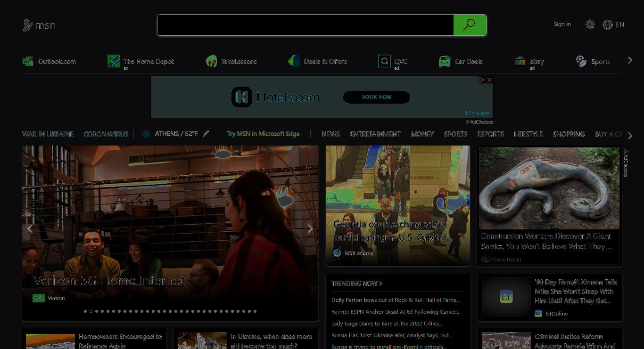Edit location with pencil icon
This screenshot has width=644, height=349.
(206, 134)
